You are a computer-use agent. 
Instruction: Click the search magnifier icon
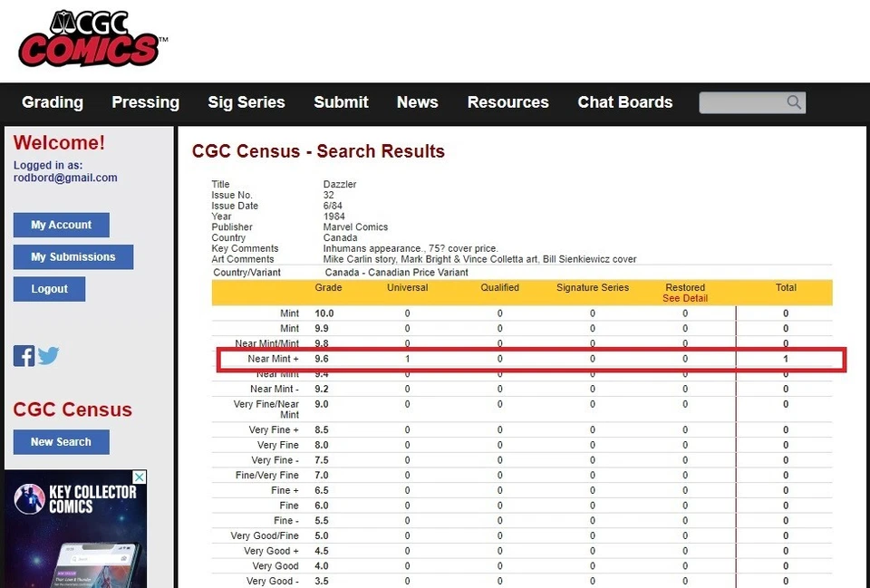(x=794, y=102)
